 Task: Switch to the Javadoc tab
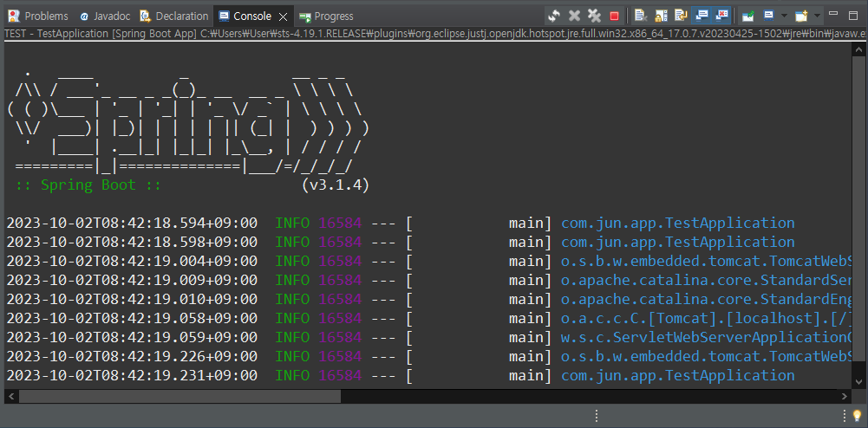tap(105, 16)
